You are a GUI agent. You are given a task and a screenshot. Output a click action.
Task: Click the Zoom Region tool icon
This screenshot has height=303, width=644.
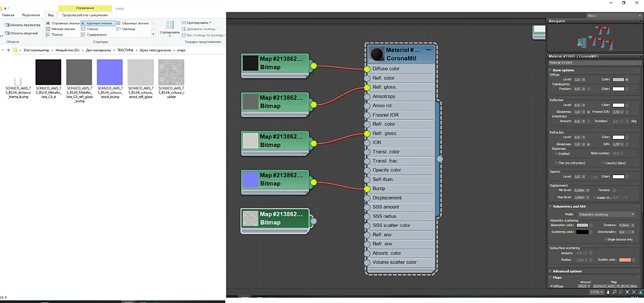621,292
